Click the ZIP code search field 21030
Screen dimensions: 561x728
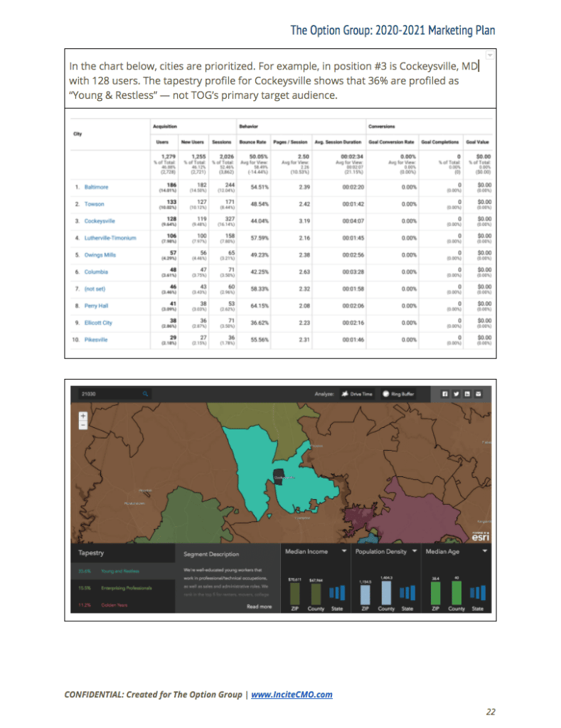114,394
